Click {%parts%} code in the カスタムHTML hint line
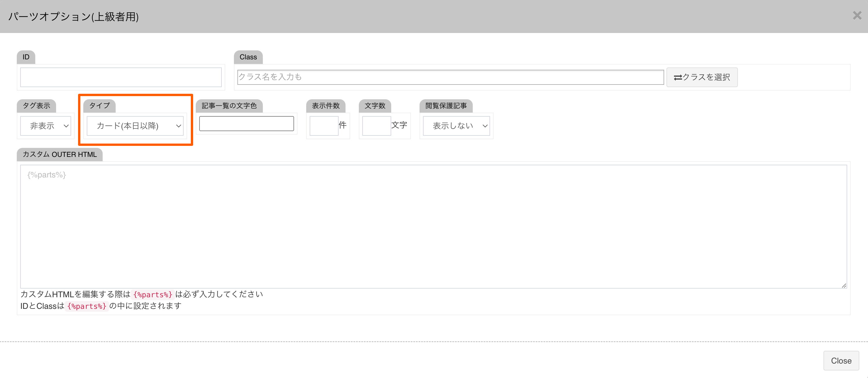 click(x=153, y=294)
